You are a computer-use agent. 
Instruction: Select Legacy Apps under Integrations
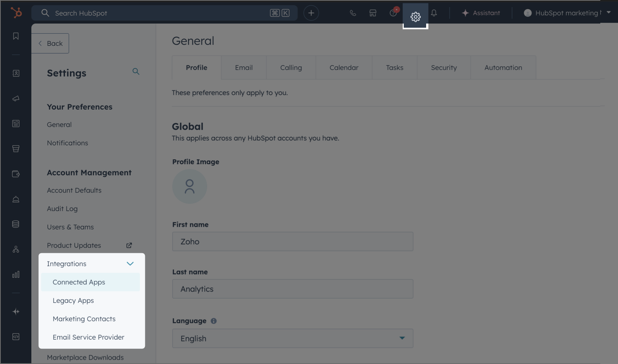tap(73, 301)
